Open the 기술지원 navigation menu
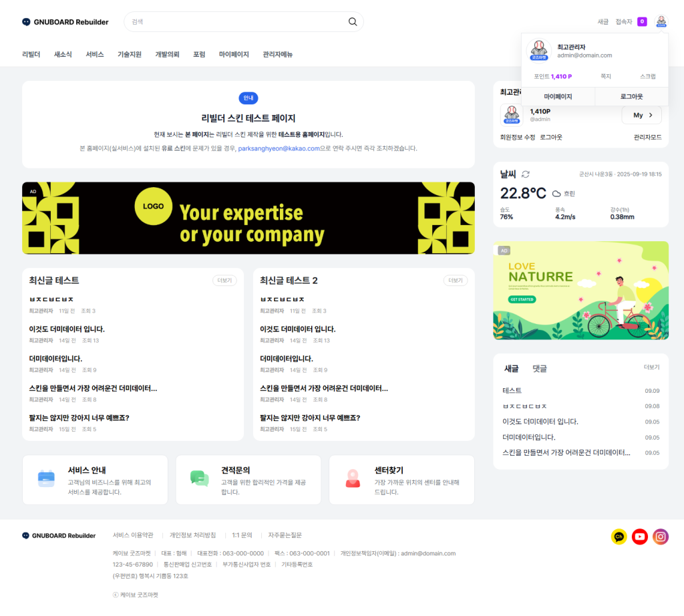The width and height of the screenshot is (684, 616). click(x=130, y=55)
